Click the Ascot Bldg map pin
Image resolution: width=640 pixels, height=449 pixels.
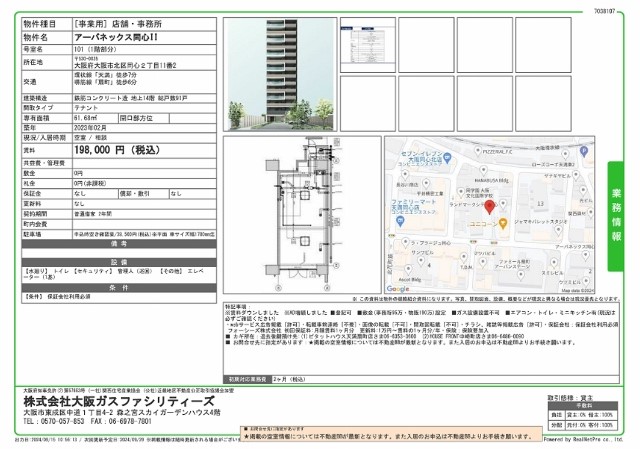click(x=408, y=269)
